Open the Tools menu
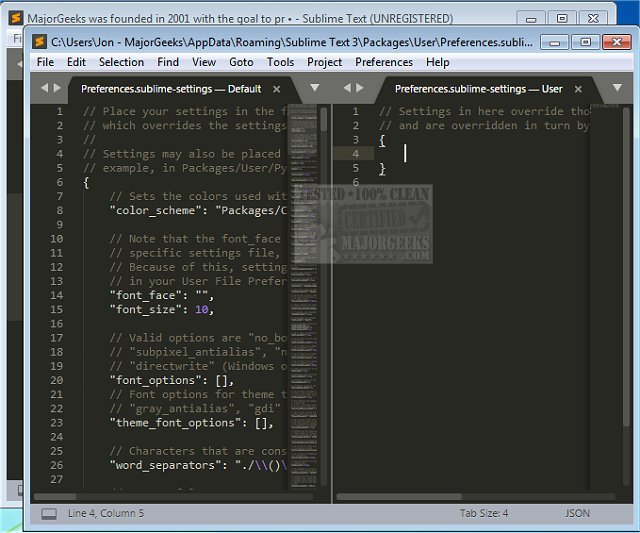The image size is (640, 533). click(x=280, y=62)
